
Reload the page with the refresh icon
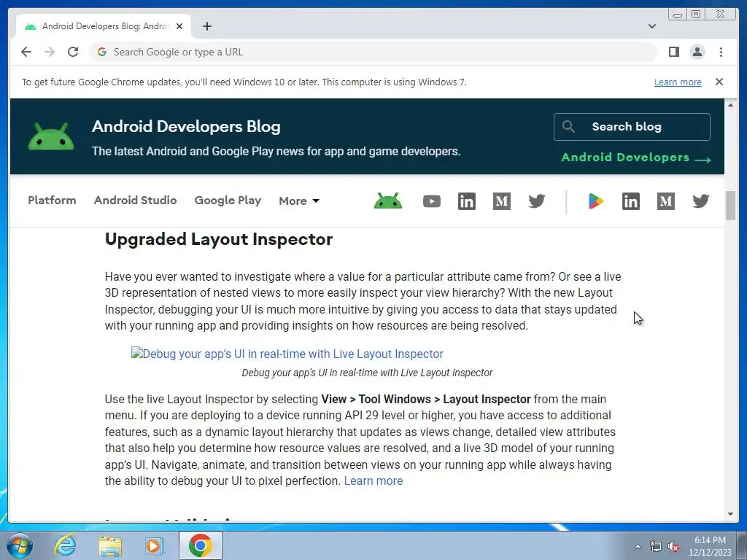(x=73, y=52)
